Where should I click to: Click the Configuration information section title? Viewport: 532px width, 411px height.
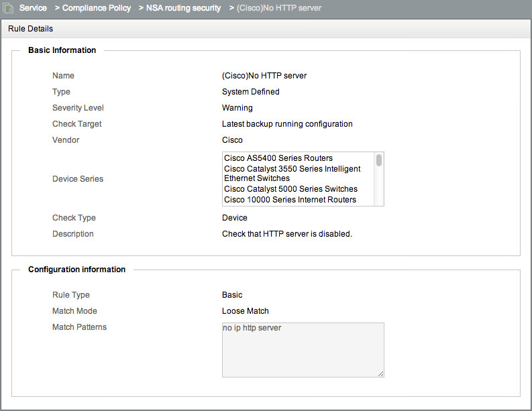pos(76,270)
